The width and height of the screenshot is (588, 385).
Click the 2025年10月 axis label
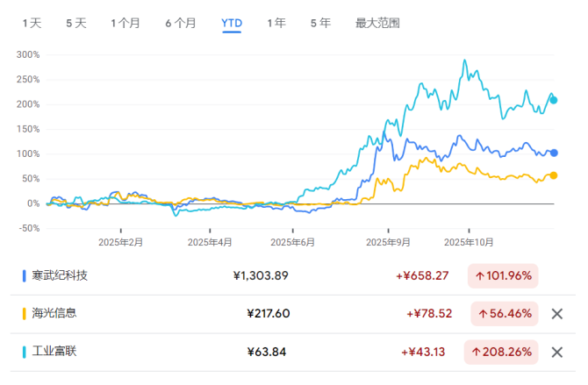tap(469, 243)
